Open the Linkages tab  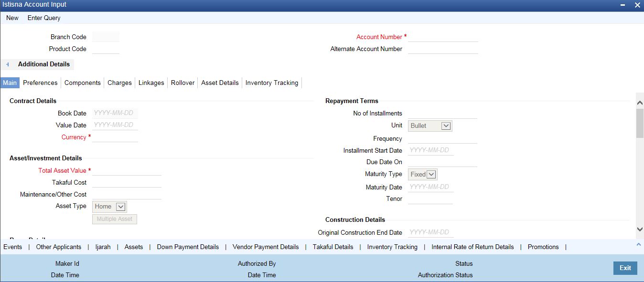click(151, 83)
